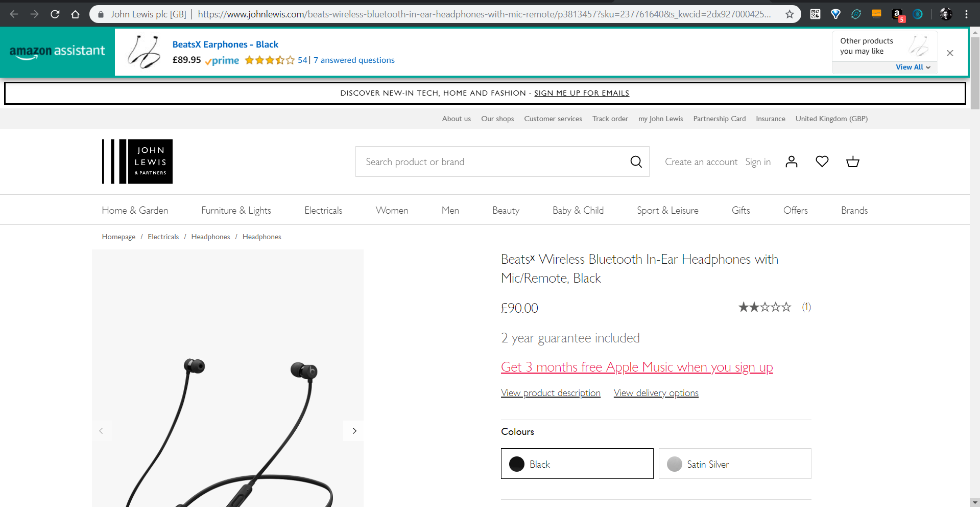
Task: Open United Kingdom (GBP) country selector
Action: [x=831, y=119]
